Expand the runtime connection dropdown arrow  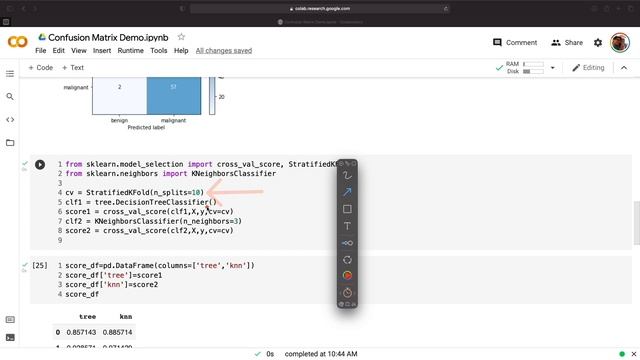coord(553,68)
